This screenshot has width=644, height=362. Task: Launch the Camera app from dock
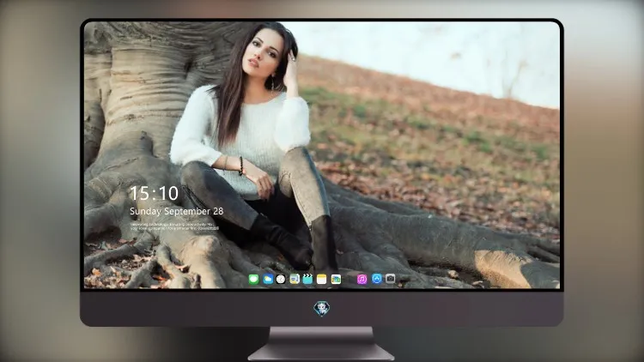390,279
